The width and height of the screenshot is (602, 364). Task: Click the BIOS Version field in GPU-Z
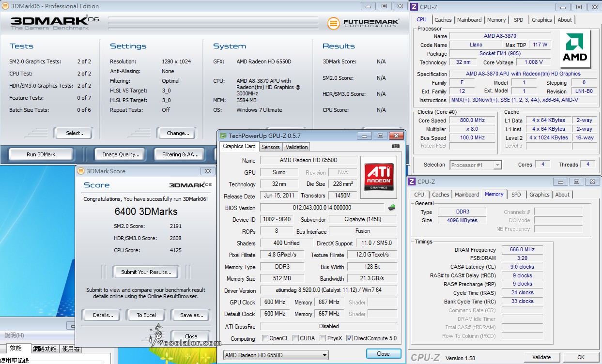coord(322,208)
